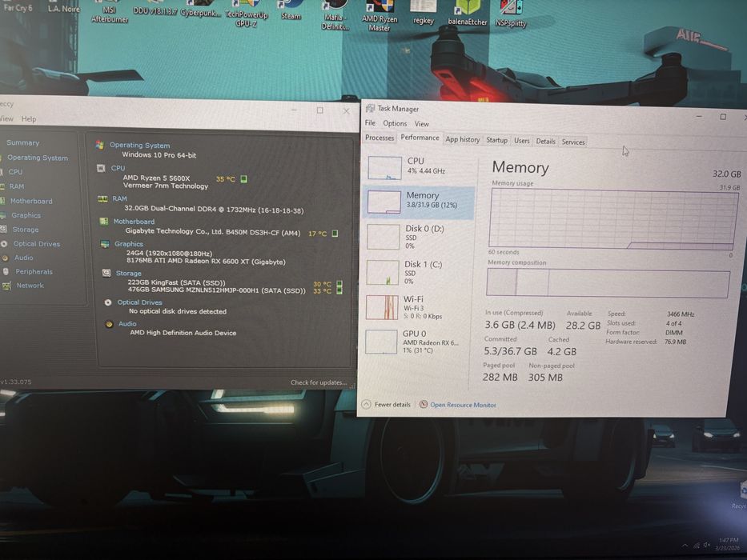Viewport: 747px width, 560px height.
Task: Select Summary in Speccy sidebar
Action: pos(23,143)
